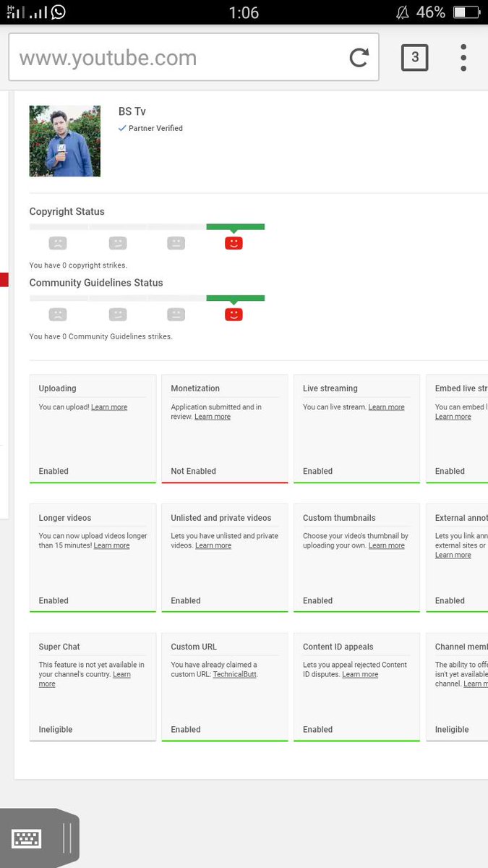Viewport: 488px width, 868px height.
Task: Click the Uploading card title
Action: click(58, 388)
